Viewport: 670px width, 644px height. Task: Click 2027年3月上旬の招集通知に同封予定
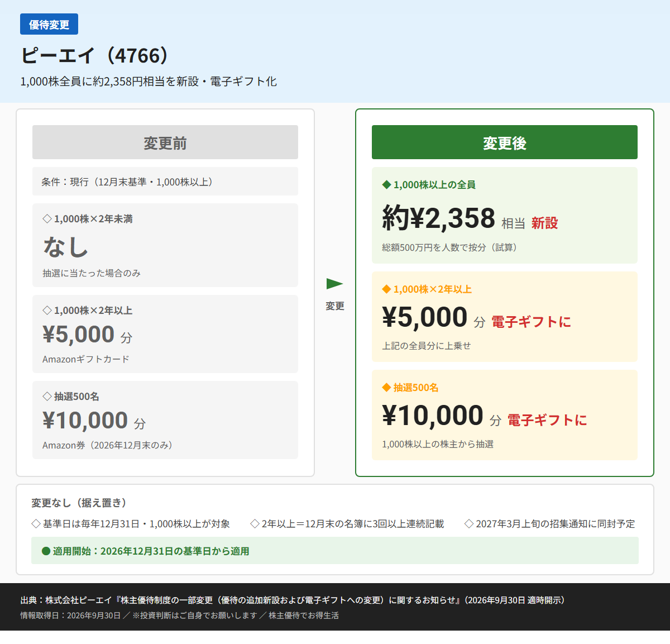556,524
